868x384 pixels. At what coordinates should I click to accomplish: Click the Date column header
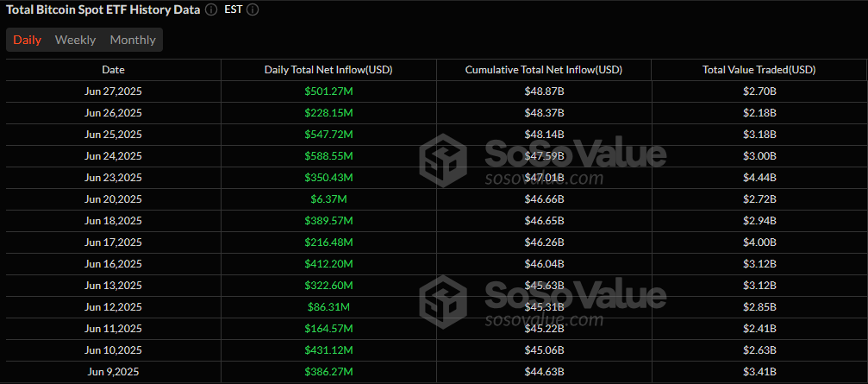point(113,70)
